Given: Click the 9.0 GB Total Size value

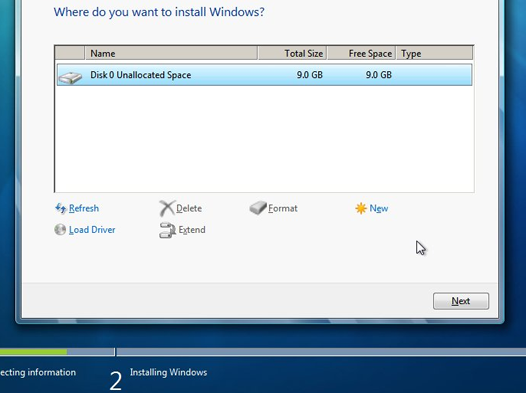Looking at the screenshot, I should pos(310,74).
